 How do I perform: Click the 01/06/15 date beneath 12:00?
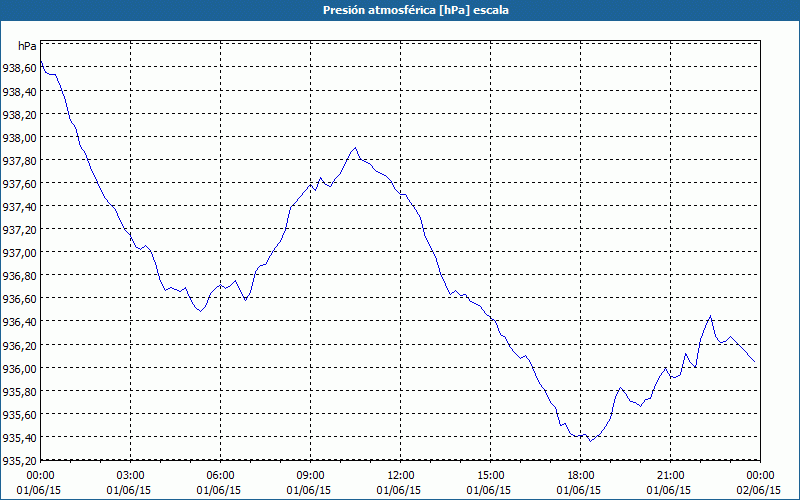tap(399, 490)
